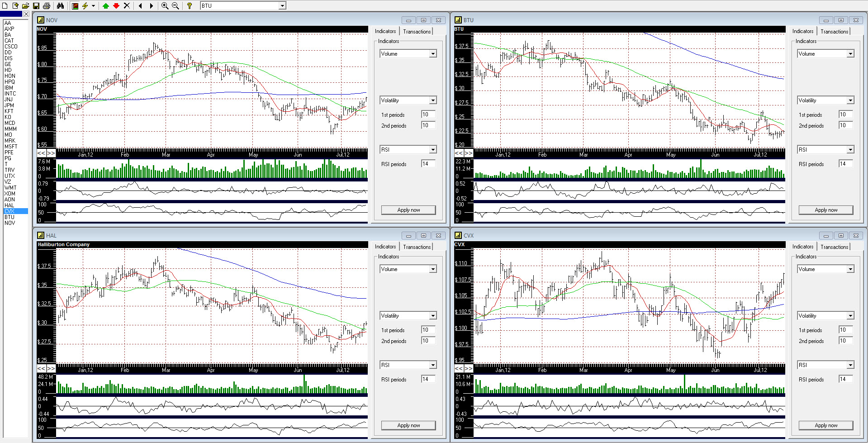Open the Indicators tab in HAL window
868x443 pixels.
click(x=385, y=247)
